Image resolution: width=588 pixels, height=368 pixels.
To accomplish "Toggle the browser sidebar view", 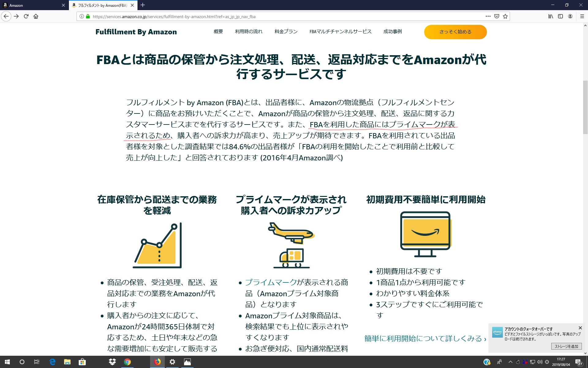I will [x=560, y=16].
